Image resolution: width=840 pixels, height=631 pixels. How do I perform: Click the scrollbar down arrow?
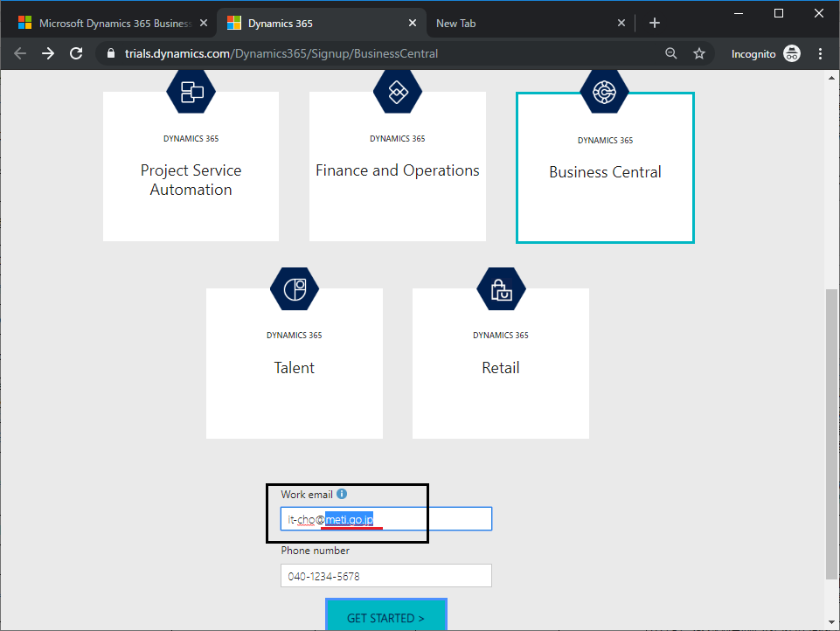point(831,622)
